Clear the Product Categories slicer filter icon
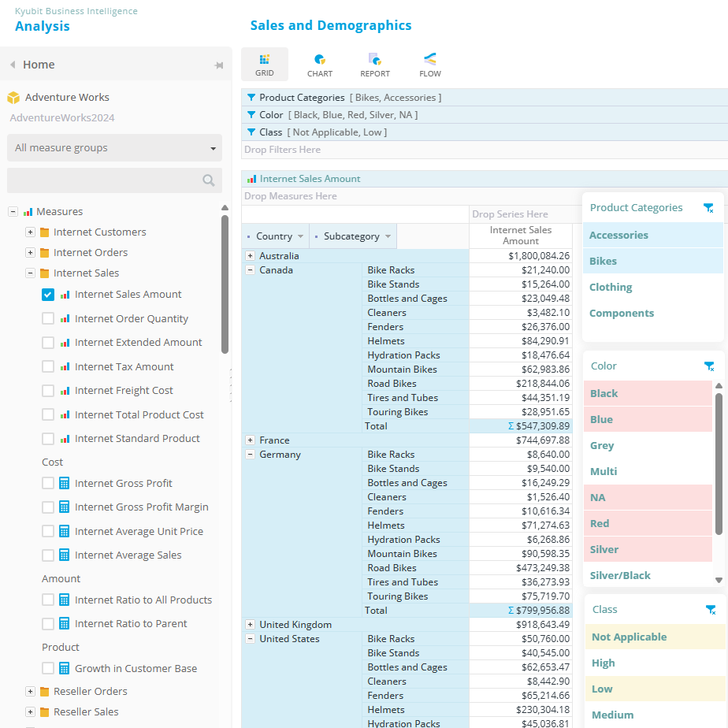728x728 pixels. point(708,208)
